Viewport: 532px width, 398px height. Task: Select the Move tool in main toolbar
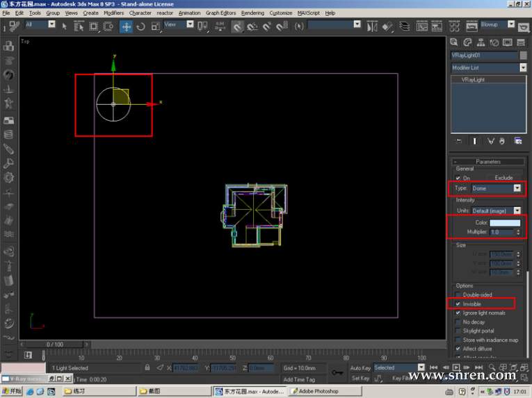click(126, 26)
